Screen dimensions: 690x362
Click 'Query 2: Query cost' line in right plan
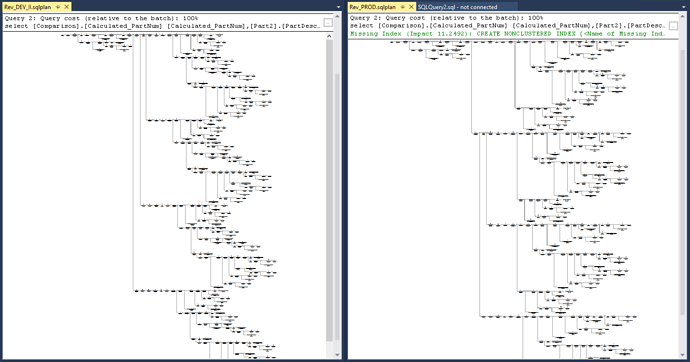click(446, 18)
